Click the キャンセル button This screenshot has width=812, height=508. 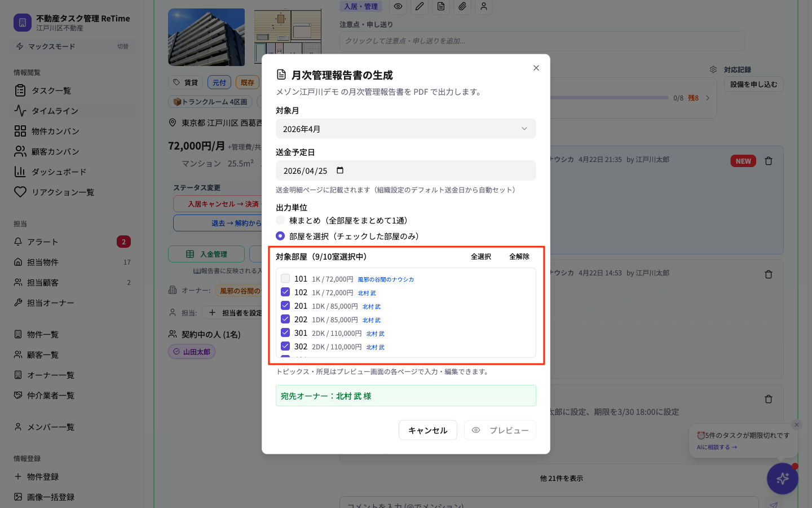428,430
